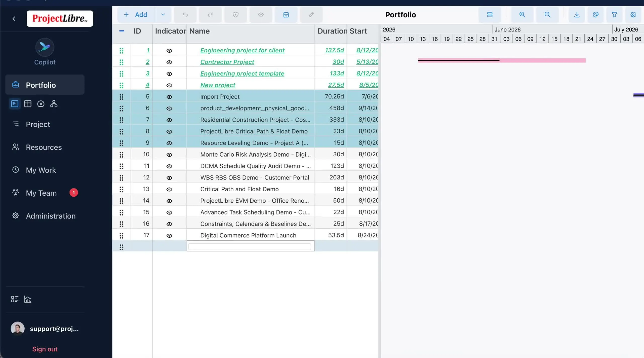644x358 pixels.
Task: Toggle visibility eye for Critical Path and Float Demo
Action: 169,189
